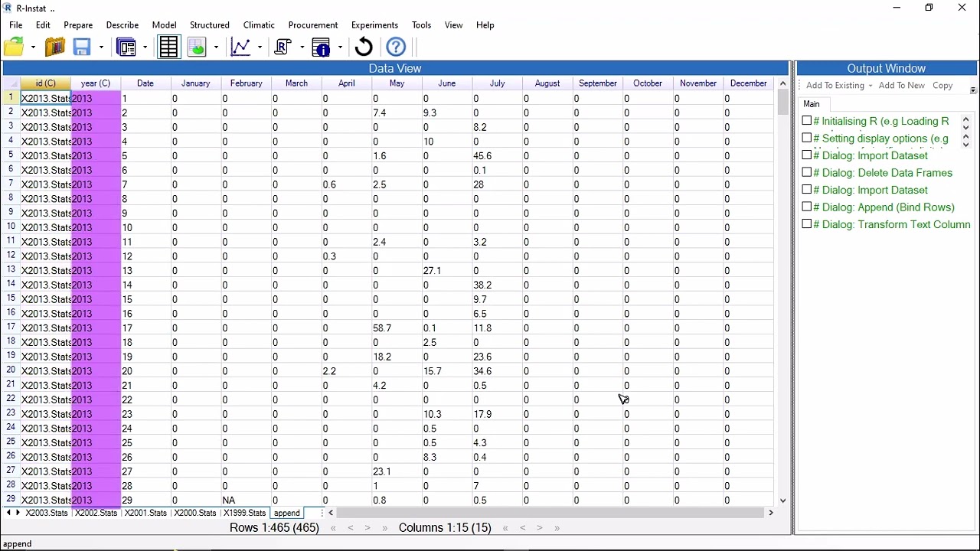This screenshot has width=980, height=551.
Task: Open the Prepare menu
Action: (x=78, y=25)
